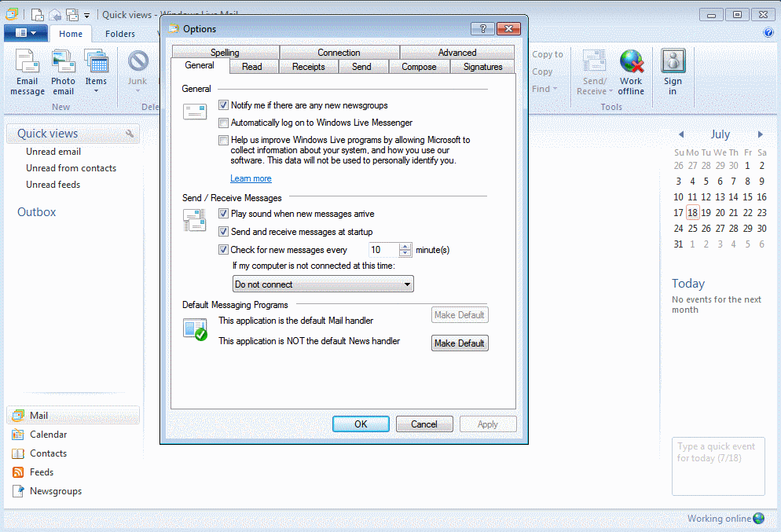
Task: Open the Outbox folder
Action: coord(36,211)
